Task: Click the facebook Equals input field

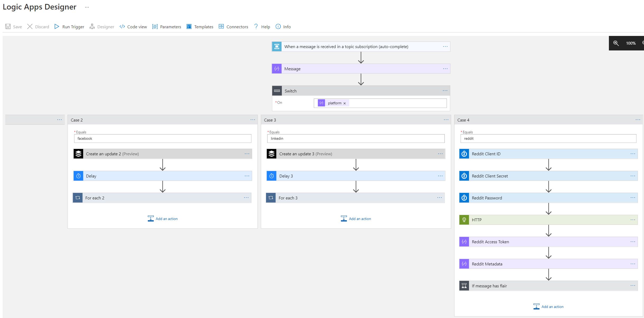Action: [163, 138]
